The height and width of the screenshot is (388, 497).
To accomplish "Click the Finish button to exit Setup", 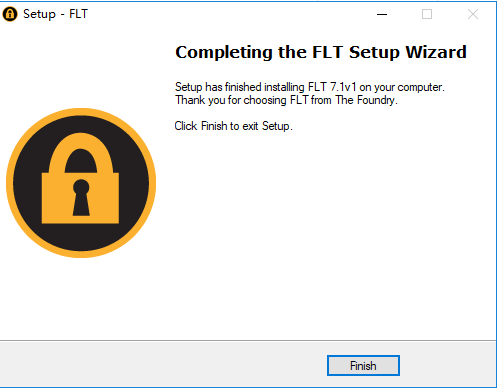I will (363, 365).
